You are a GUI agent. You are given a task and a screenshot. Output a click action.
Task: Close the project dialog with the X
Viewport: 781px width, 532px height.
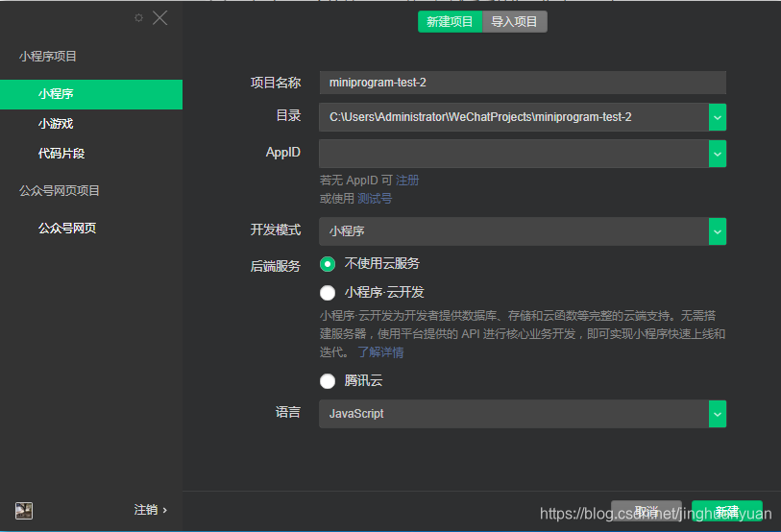(x=159, y=18)
